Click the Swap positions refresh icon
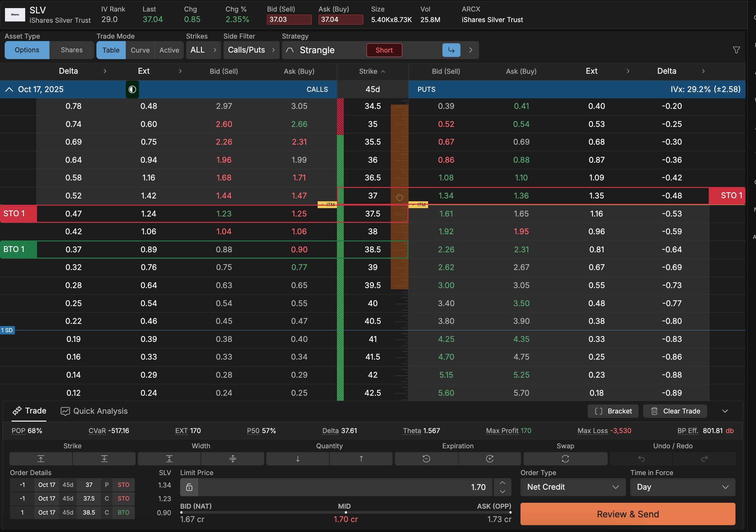The image size is (756, 532). pyautogui.click(x=565, y=459)
